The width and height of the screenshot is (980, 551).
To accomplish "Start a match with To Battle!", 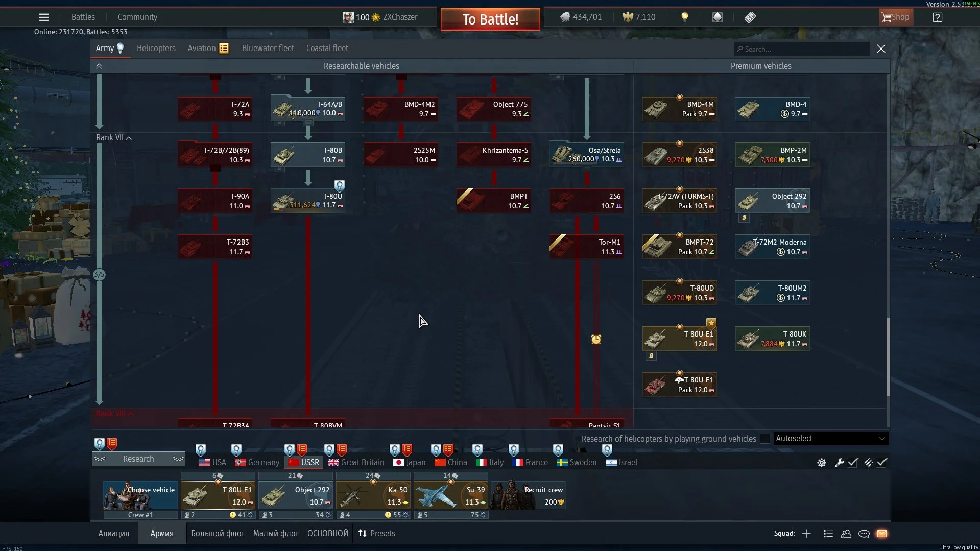I will coord(490,19).
